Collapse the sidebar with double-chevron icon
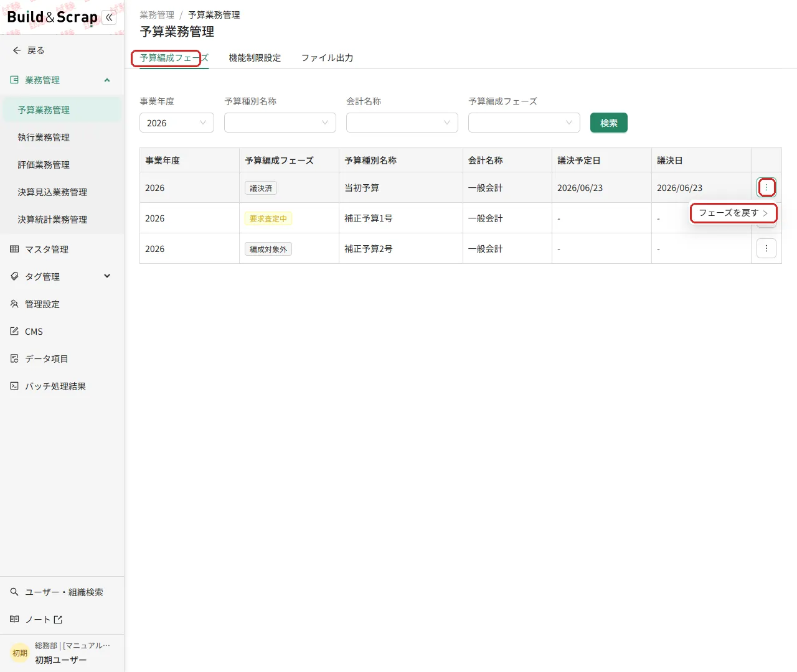The height and width of the screenshot is (672, 797). point(109,17)
